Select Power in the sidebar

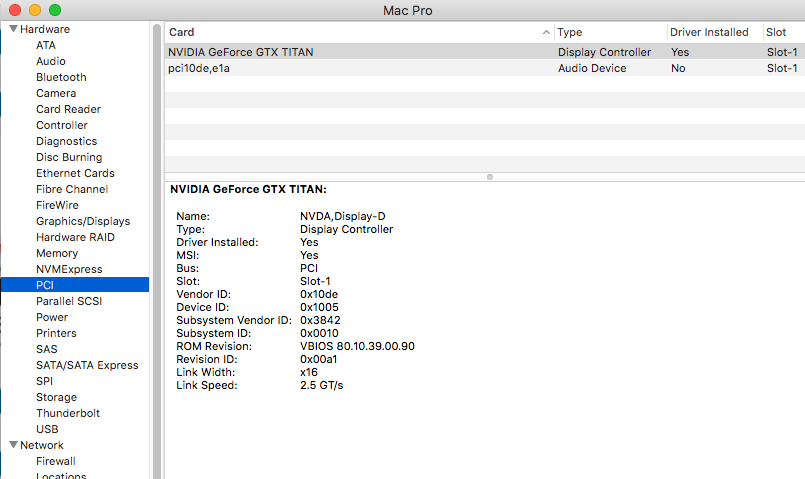pyautogui.click(x=52, y=317)
